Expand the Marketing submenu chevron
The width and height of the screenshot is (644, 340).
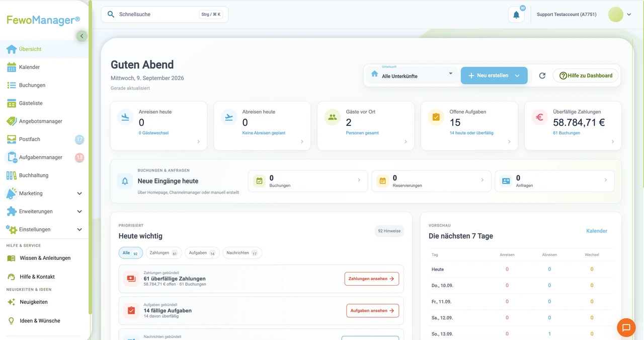pyautogui.click(x=79, y=193)
